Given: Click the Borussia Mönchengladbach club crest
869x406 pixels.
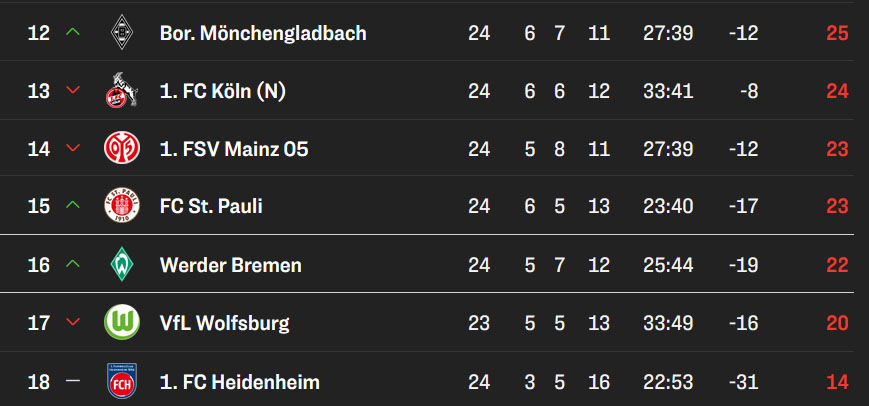Looking at the screenshot, I should (x=122, y=33).
